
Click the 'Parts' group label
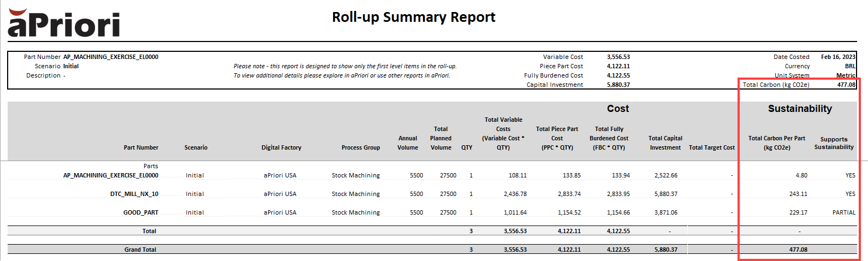pos(151,166)
